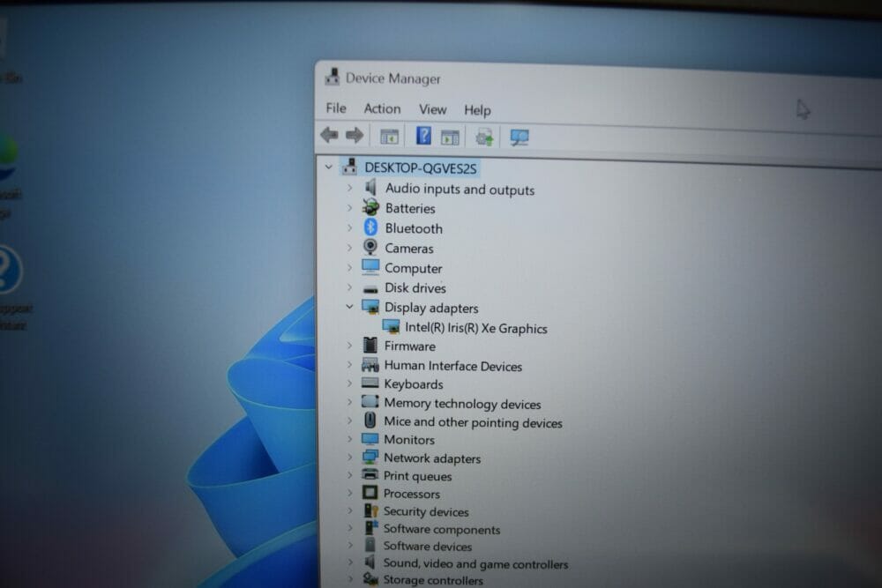Select the Storage controllers label
Viewport: 882px width, 588px height.
pos(432,580)
